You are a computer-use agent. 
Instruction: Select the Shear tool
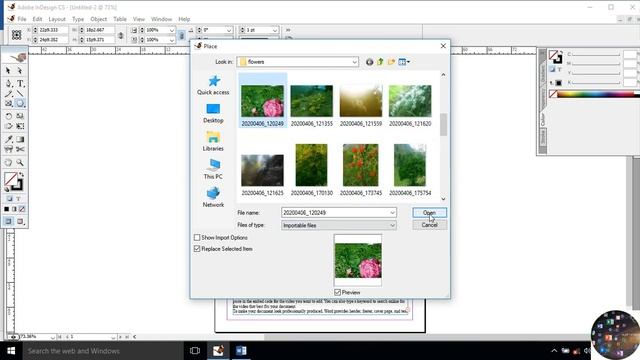click(8, 126)
